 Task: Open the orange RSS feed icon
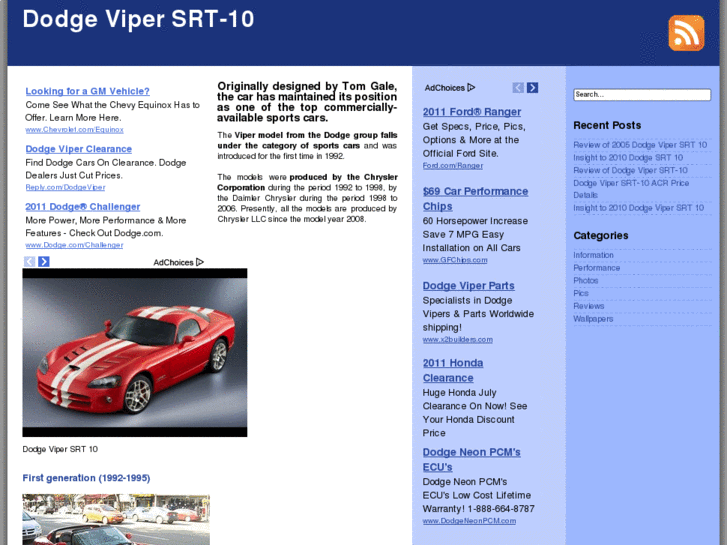click(x=686, y=33)
